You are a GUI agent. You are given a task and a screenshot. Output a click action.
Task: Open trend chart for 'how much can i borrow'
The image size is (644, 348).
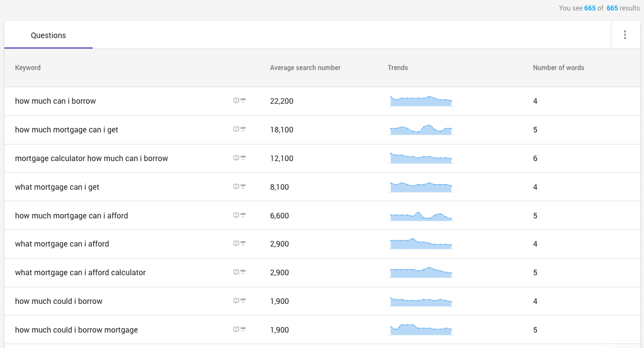pos(421,101)
